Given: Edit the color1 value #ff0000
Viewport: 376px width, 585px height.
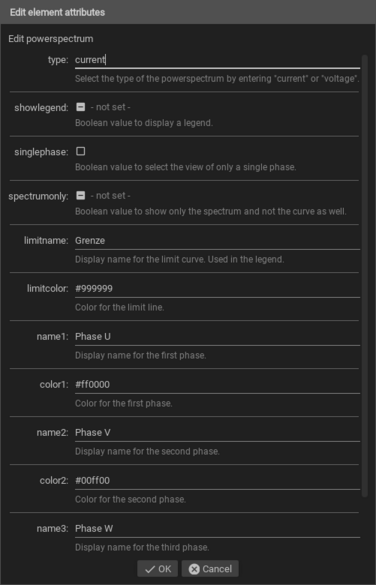Looking at the screenshot, I should tap(217, 385).
